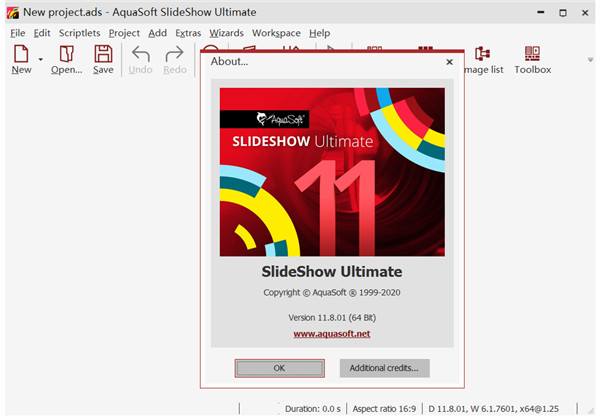Click the 'About...' dialog title
The height and width of the screenshot is (420, 600).
point(229,61)
